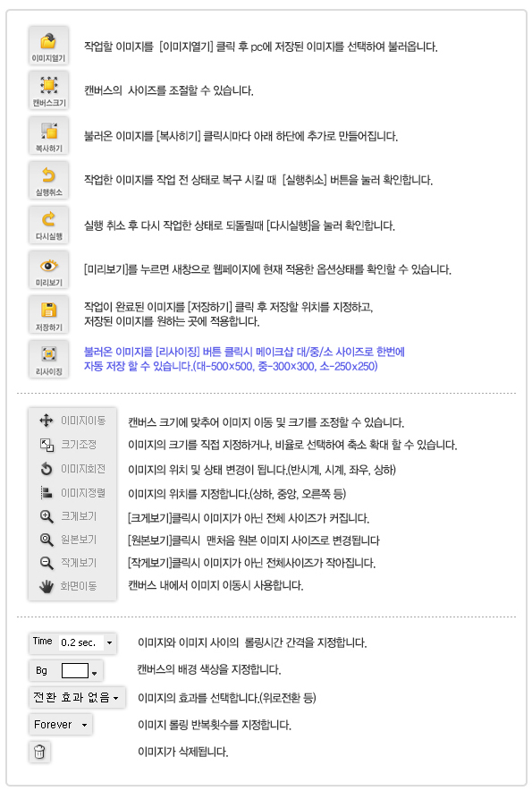Viewport: 532px width, 791px height.
Task: Select the 이미지회전 rotate menu item
Action: click(72, 469)
